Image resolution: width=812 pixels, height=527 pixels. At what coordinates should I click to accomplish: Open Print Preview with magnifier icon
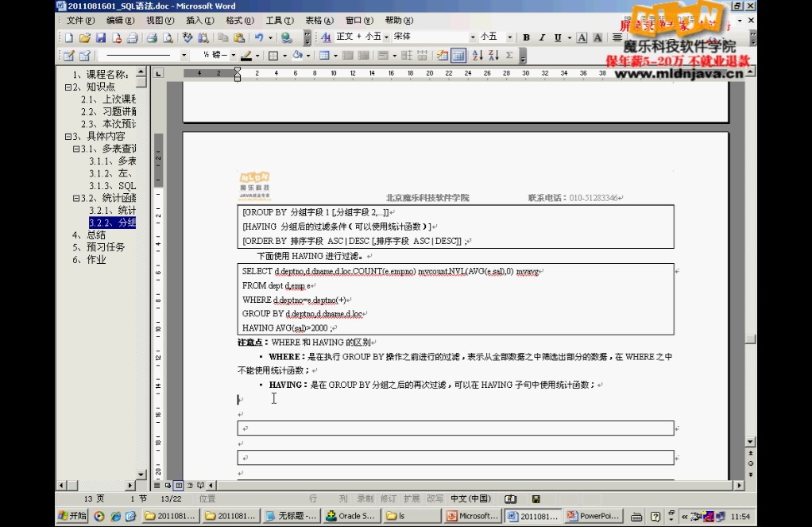click(168, 37)
